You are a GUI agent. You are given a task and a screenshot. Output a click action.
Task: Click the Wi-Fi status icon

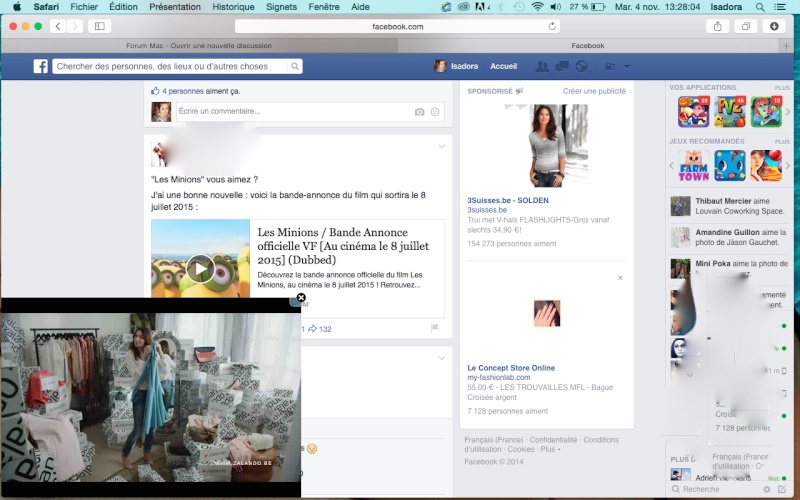coord(537,7)
